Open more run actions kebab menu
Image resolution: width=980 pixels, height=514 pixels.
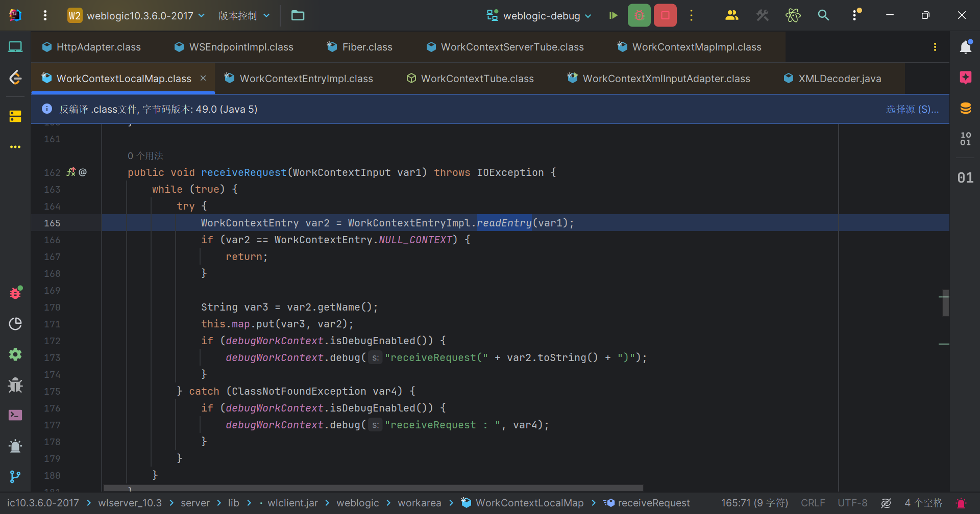(x=692, y=15)
